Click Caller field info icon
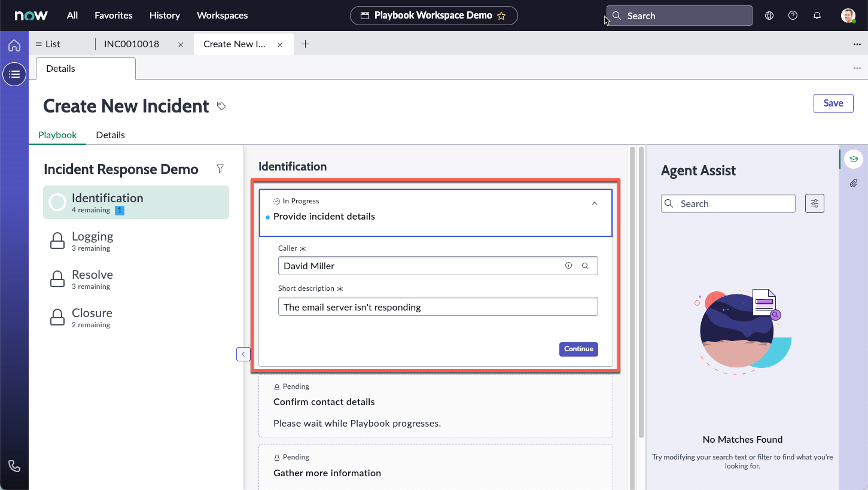868x490 pixels. click(x=568, y=266)
